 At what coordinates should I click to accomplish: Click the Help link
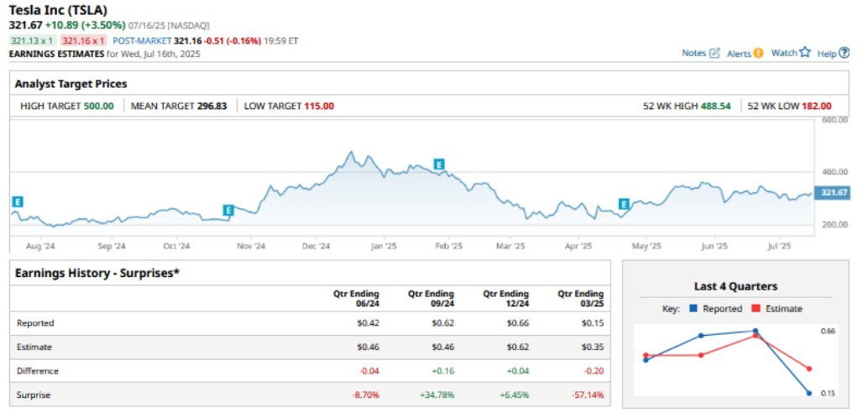[827, 54]
